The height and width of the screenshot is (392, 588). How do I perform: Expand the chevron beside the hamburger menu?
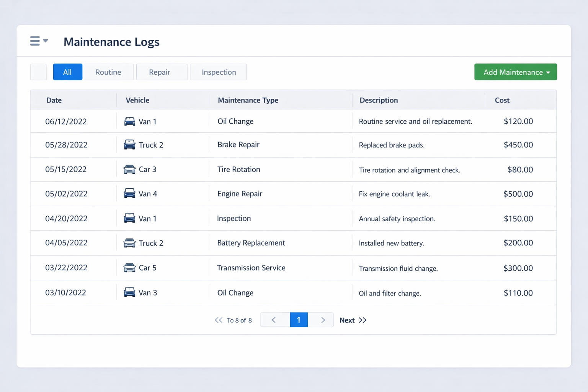coord(46,41)
